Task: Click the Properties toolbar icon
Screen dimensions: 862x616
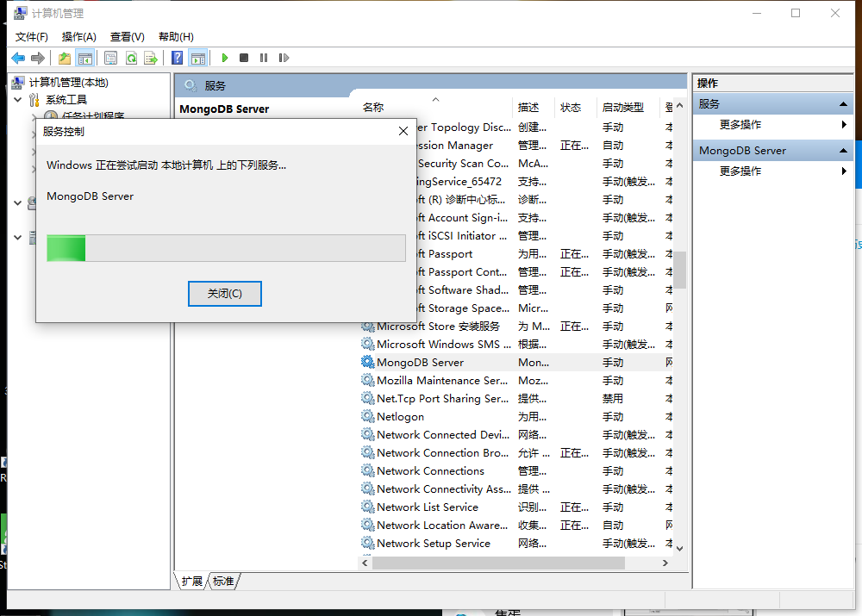Action: [x=111, y=58]
